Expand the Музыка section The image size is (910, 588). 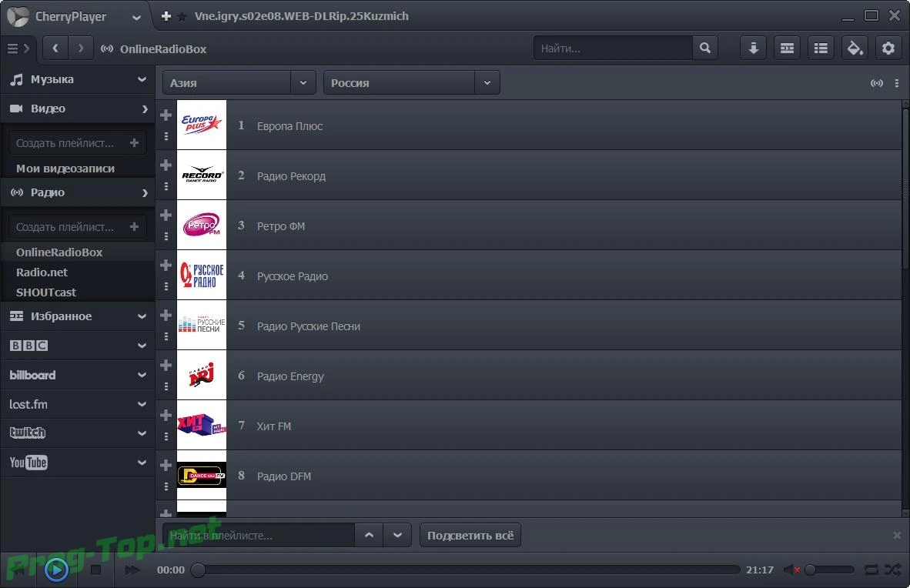pyautogui.click(x=78, y=79)
